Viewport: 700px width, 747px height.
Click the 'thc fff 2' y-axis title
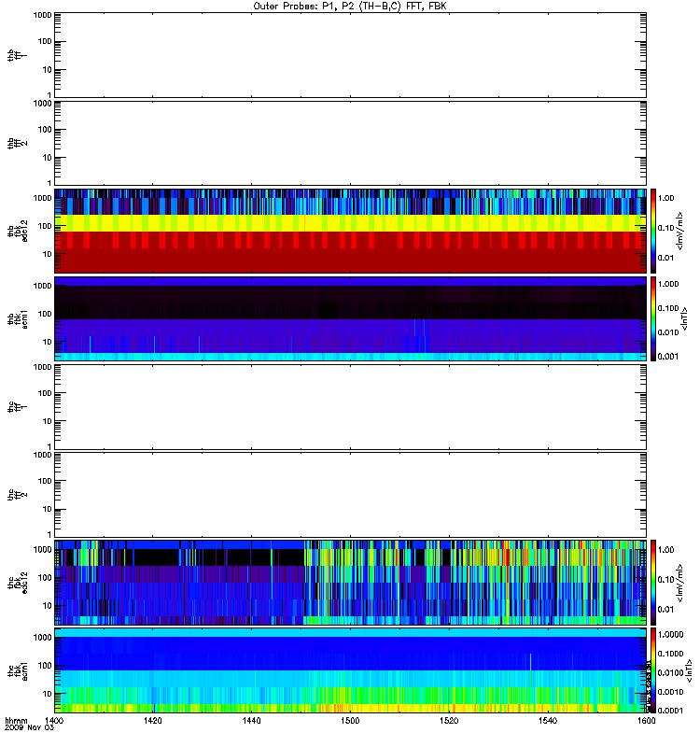[18, 495]
